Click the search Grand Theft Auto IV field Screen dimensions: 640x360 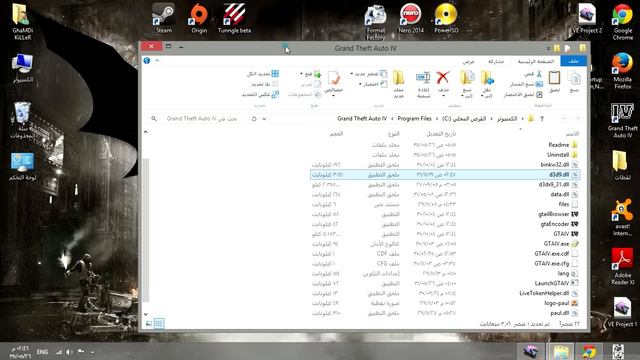click(x=194, y=119)
